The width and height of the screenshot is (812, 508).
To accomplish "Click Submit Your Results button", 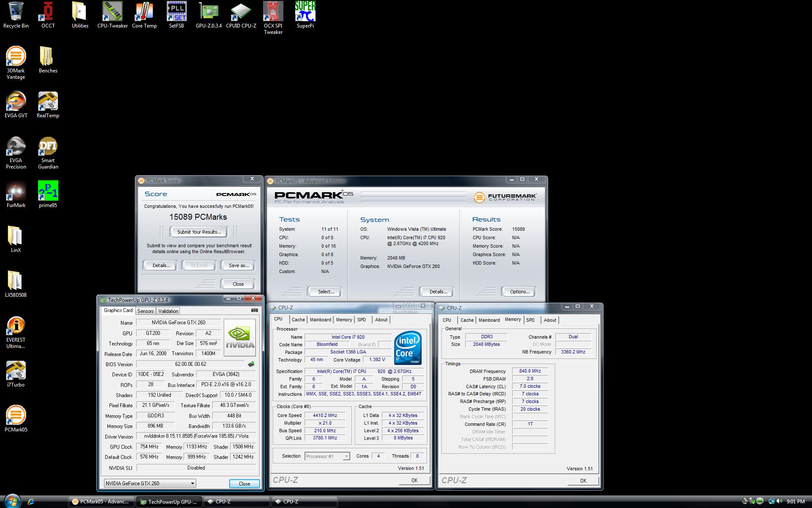I will 199,232.
